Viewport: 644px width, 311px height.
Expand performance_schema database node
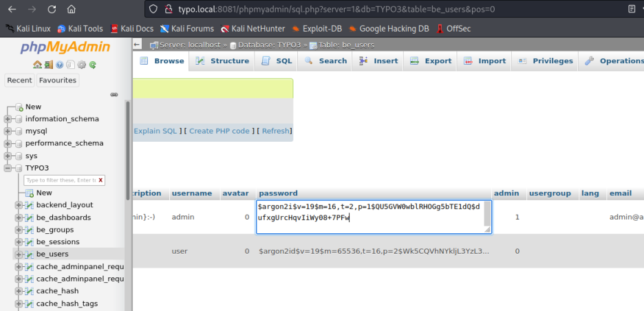click(x=8, y=143)
